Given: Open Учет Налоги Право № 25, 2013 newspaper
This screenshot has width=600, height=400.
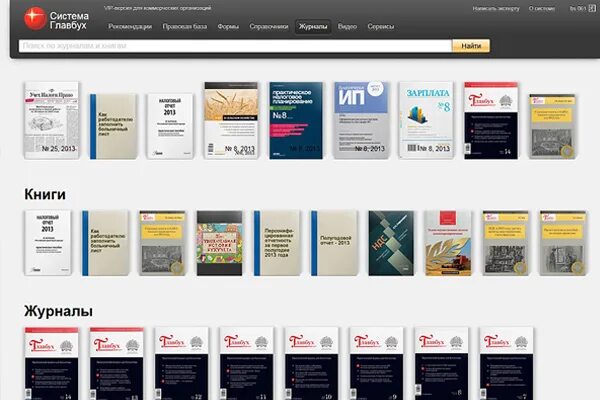Looking at the screenshot, I should tap(52, 120).
